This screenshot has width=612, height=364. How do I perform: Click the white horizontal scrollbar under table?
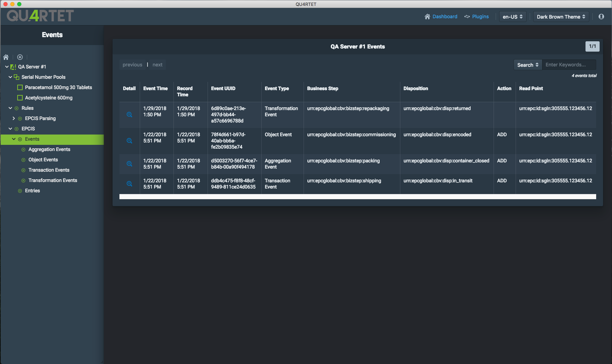point(358,197)
